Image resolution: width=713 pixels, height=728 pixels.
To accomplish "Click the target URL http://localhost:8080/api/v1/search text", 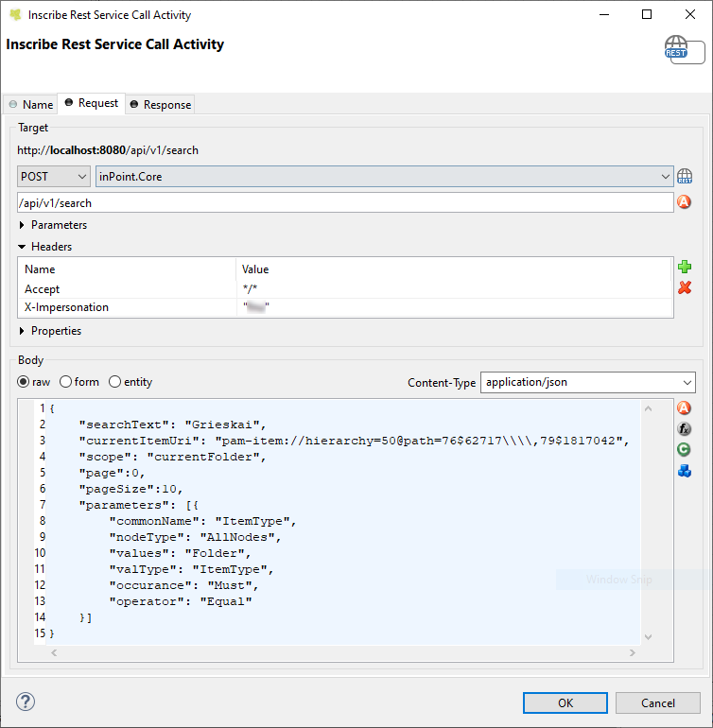I will (108, 150).
